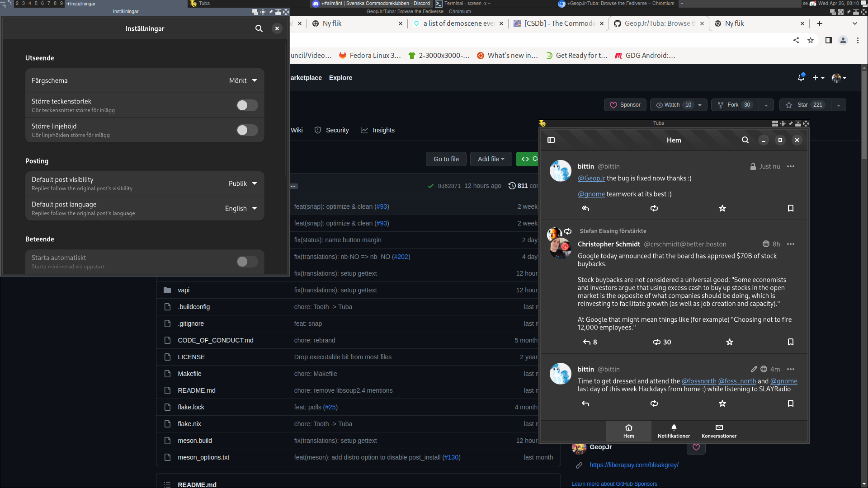Toggle Tuba's sidebar panel
This screenshot has width=868, height=488.
point(551,140)
